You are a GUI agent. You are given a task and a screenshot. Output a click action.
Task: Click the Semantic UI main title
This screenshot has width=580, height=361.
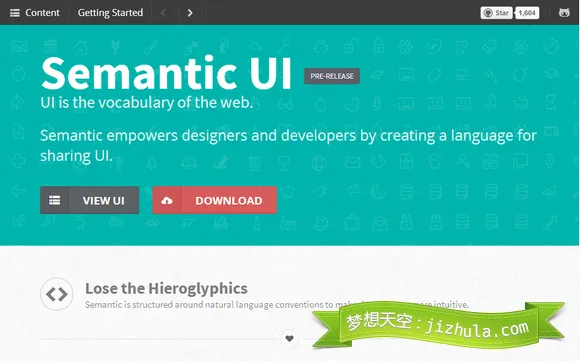166,74
